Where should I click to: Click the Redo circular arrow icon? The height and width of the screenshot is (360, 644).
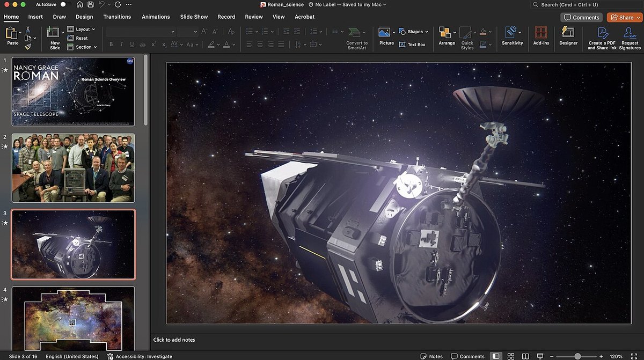point(118,4)
